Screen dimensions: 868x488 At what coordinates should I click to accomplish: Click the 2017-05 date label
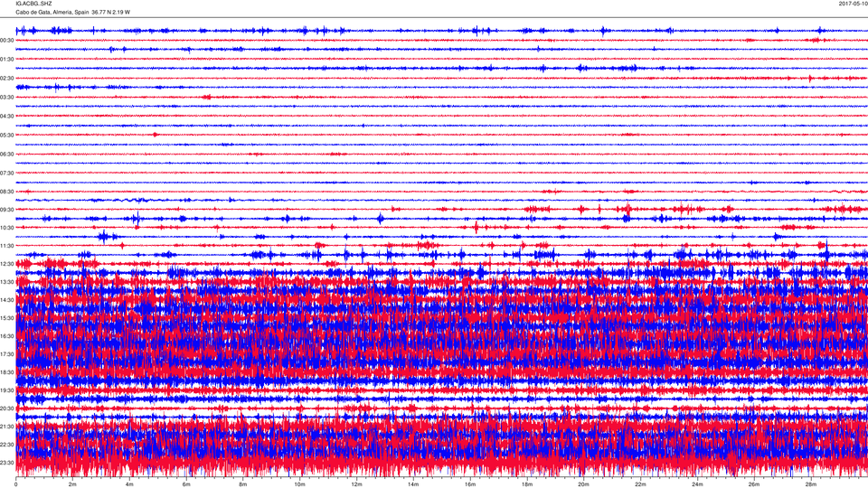click(x=853, y=4)
